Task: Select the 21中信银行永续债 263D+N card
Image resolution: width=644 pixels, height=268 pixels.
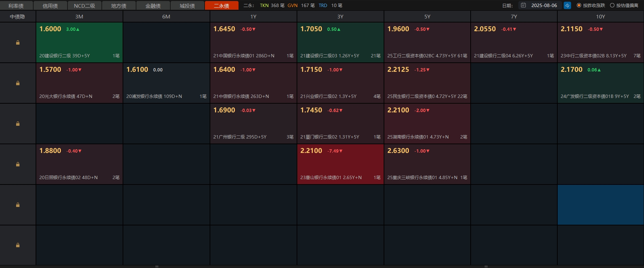Action: click(253, 83)
